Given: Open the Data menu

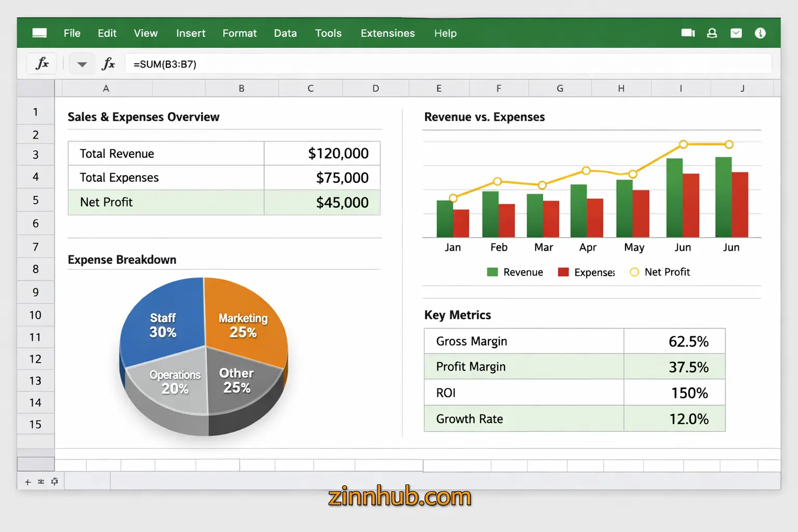Looking at the screenshot, I should coord(285,33).
